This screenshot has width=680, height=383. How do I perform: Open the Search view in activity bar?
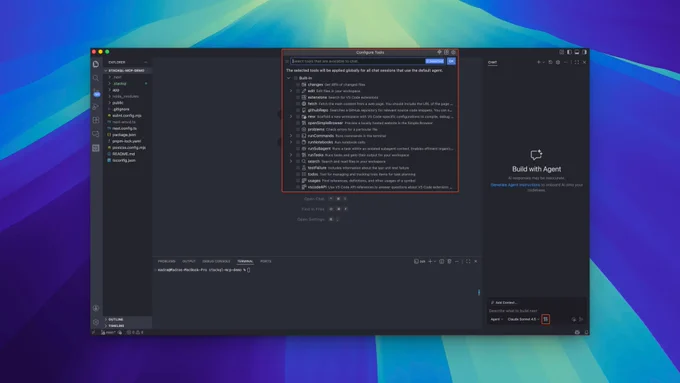(96, 78)
